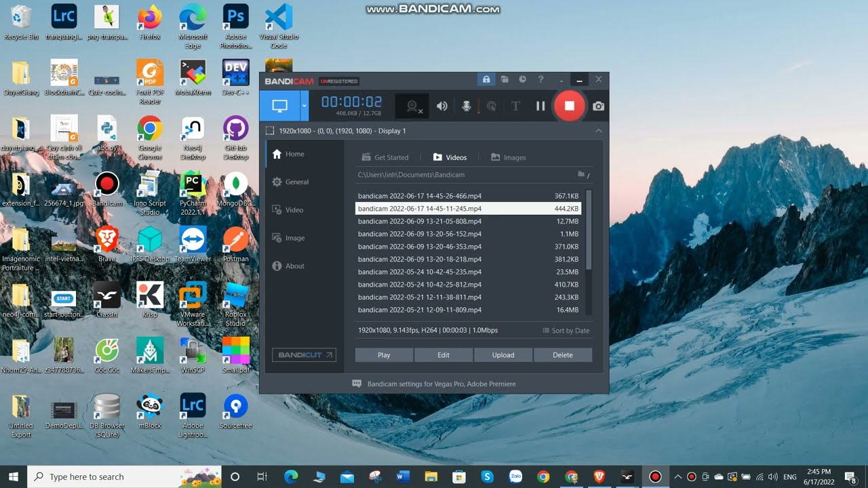Select video bandicam 2022-06-17 14-45-11-245.mp4

click(x=468, y=209)
